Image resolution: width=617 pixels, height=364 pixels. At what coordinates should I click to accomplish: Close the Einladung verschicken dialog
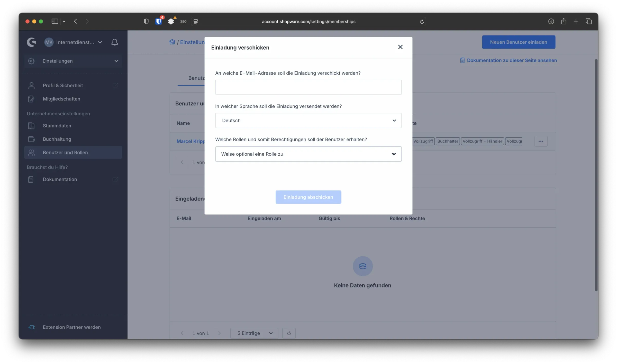(400, 47)
